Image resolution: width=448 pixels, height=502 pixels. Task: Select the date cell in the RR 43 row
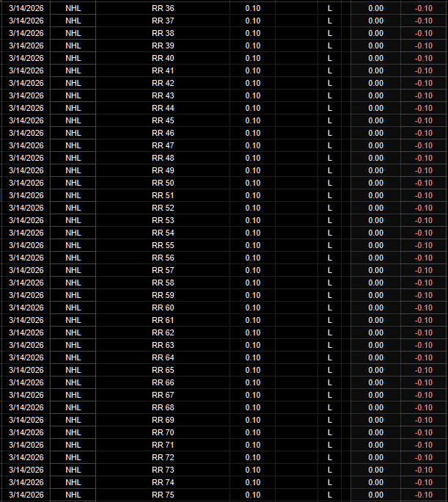(26, 95)
